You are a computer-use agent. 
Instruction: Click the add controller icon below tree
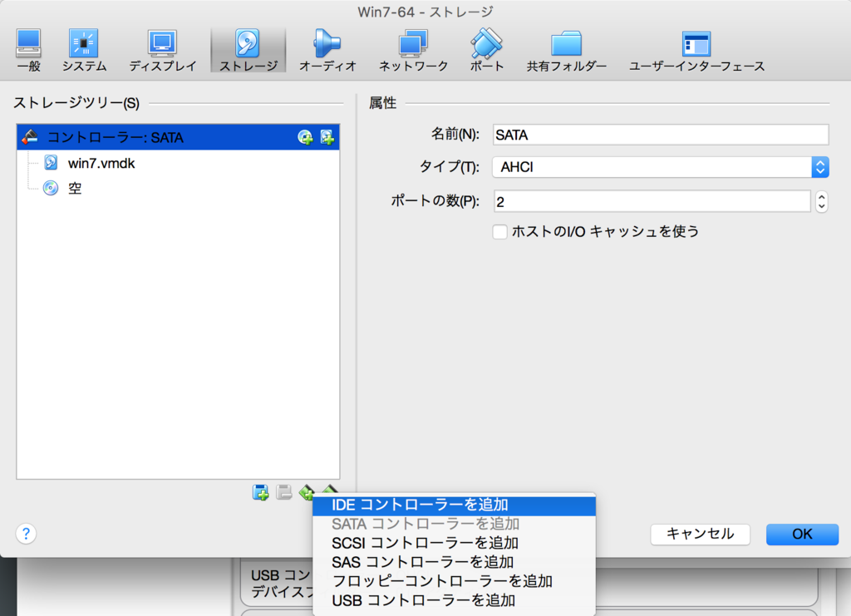(307, 491)
